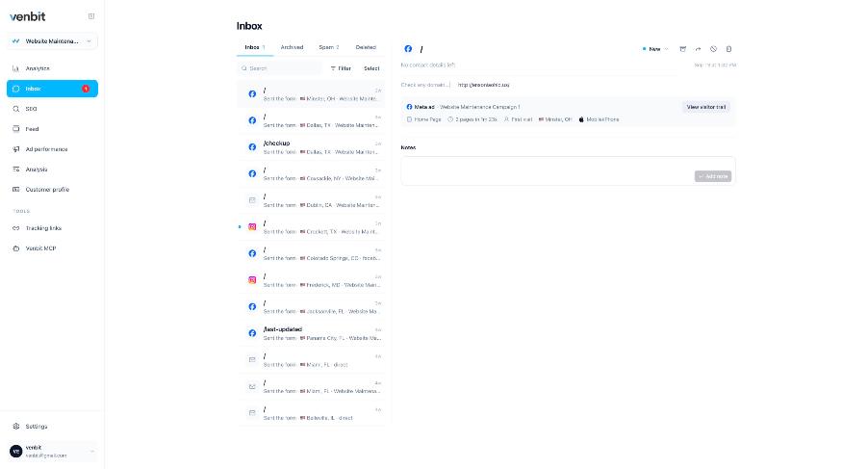Click the Customer profile icon
The image size is (868, 469).
tap(16, 190)
